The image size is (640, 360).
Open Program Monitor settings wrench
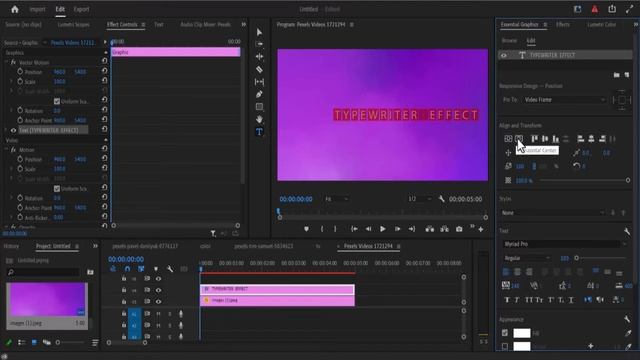(441, 199)
